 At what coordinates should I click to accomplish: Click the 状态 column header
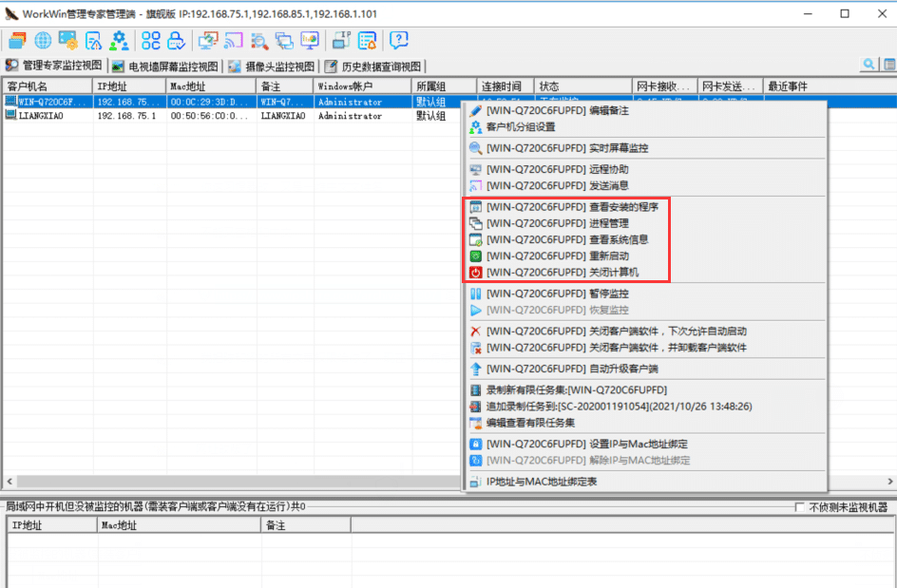(583, 86)
